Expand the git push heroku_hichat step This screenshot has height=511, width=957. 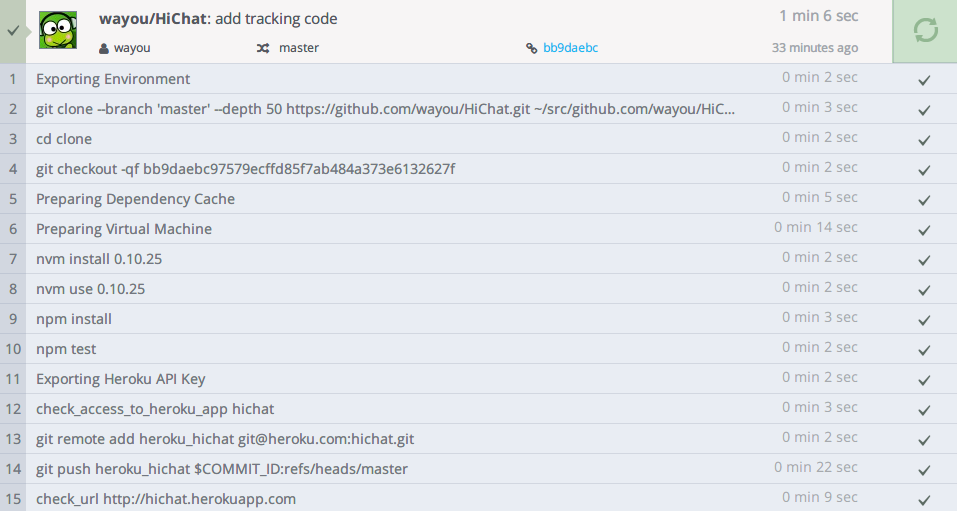(221, 469)
